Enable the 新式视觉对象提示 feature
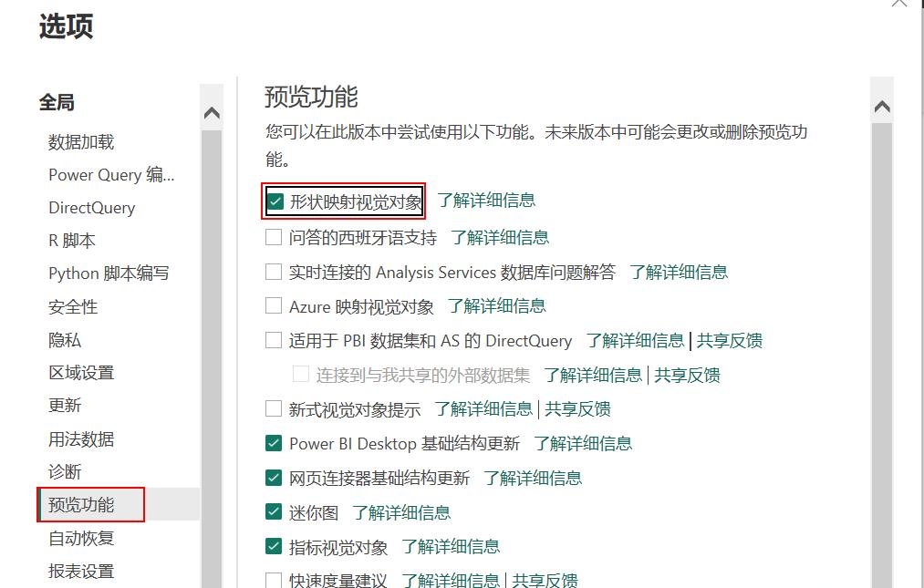The width and height of the screenshot is (924, 588). [273, 407]
